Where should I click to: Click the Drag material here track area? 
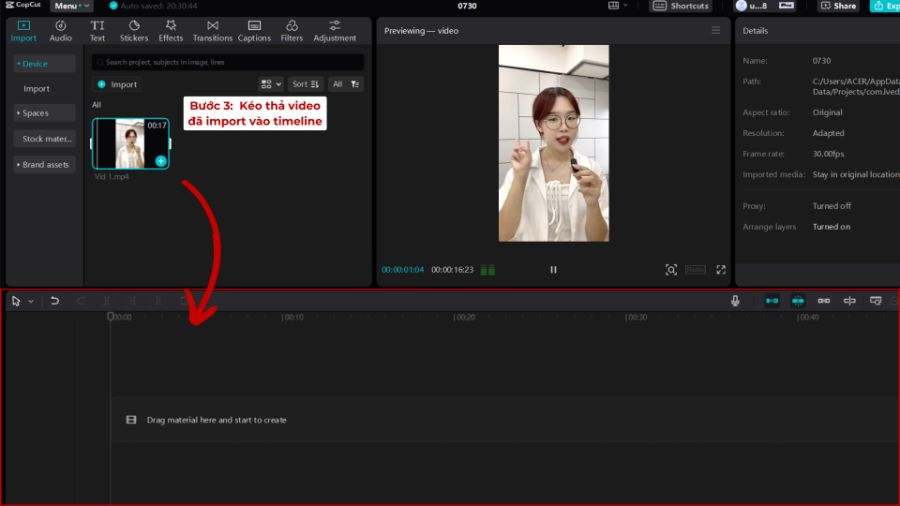(505, 420)
